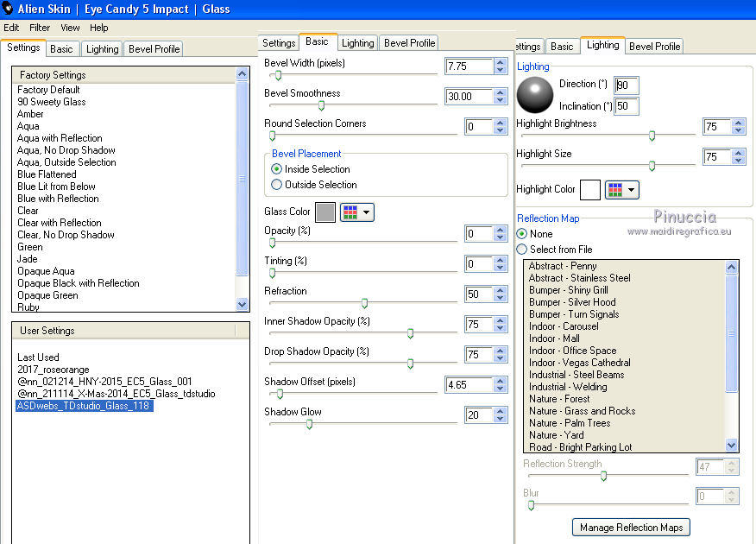The image size is (756, 544).
Task: Open the Glass Color palette grid icon
Action: (350, 212)
